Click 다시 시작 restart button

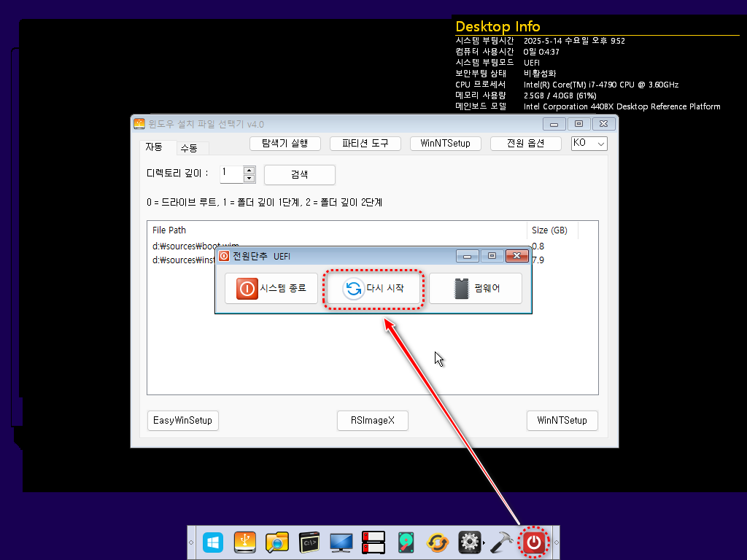click(x=373, y=288)
